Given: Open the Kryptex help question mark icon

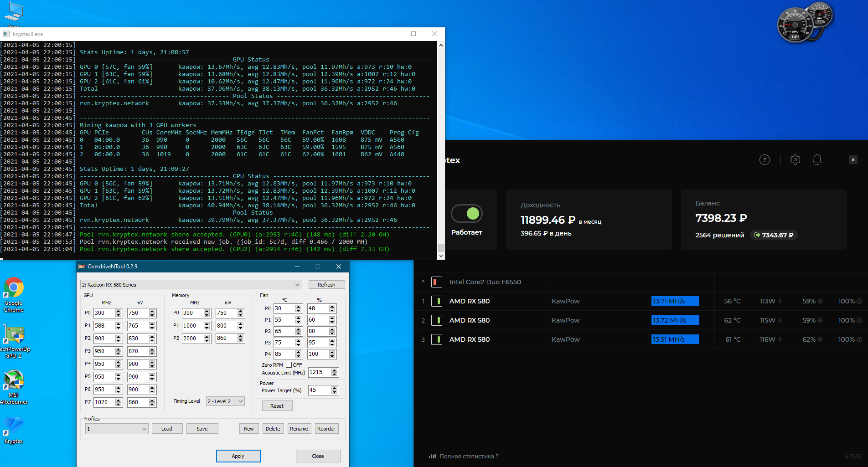Looking at the screenshot, I should (765, 160).
